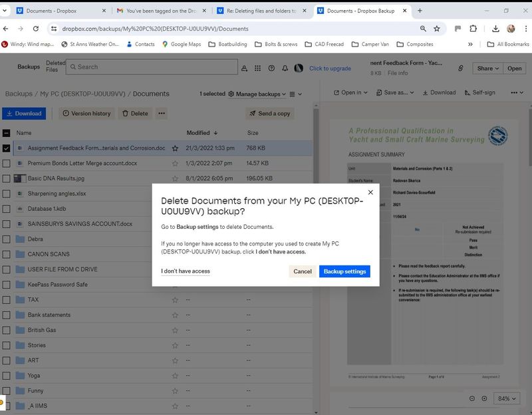
Task: Open the notifications bell icon
Action: (285, 68)
